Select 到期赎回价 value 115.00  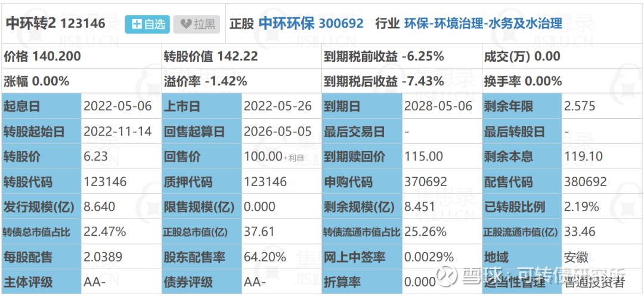point(424,156)
